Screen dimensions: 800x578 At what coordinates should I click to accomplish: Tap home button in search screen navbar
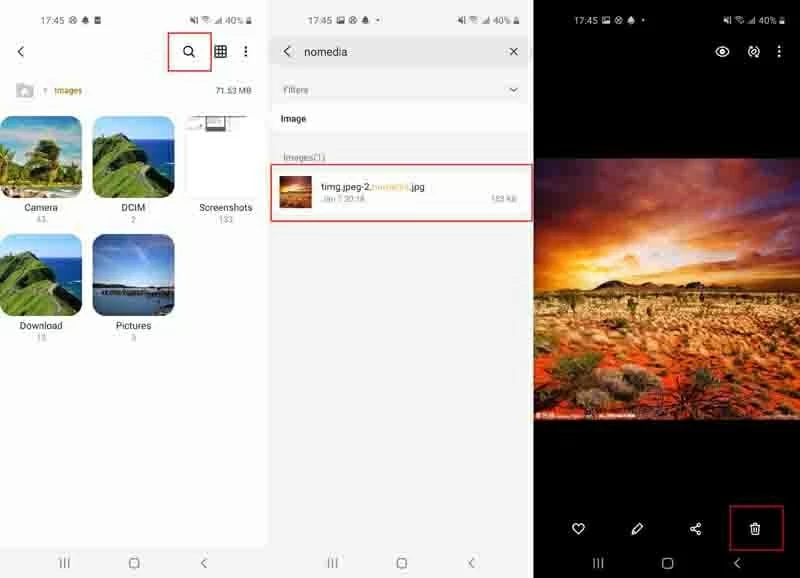pos(402,563)
